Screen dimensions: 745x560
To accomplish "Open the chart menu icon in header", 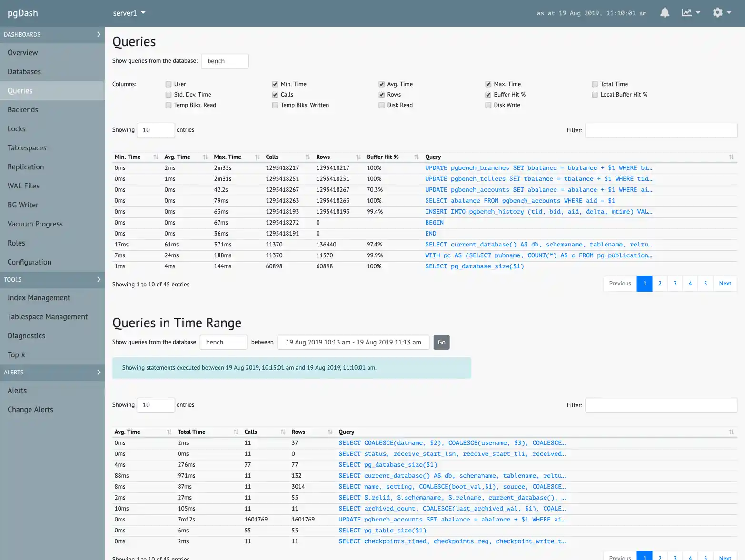I will pyautogui.click(x=690, y=13).
